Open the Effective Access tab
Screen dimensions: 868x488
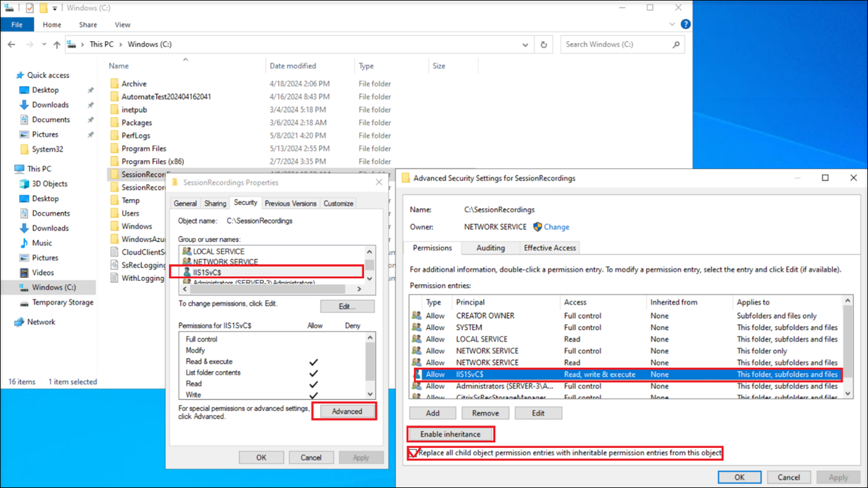[549, 248]
